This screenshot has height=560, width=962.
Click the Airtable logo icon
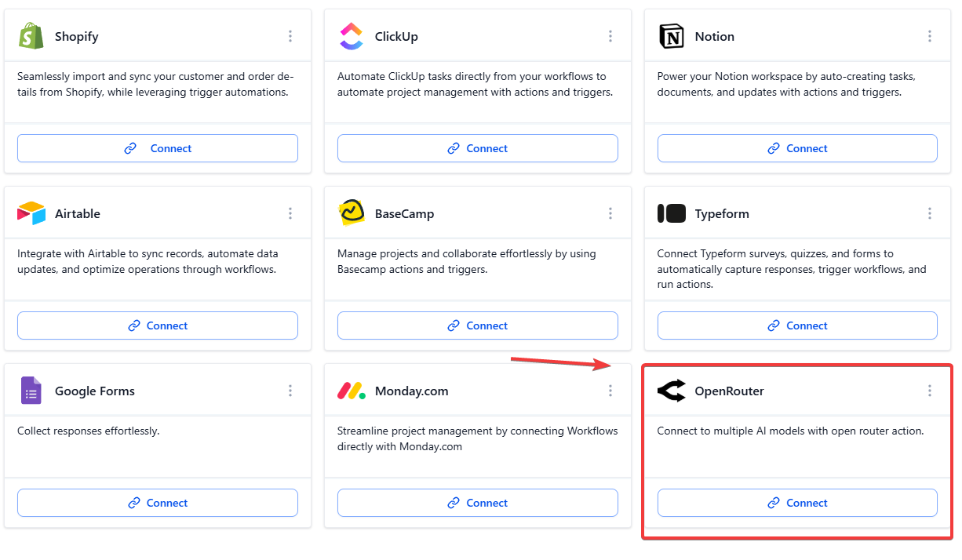click(31, 213)
